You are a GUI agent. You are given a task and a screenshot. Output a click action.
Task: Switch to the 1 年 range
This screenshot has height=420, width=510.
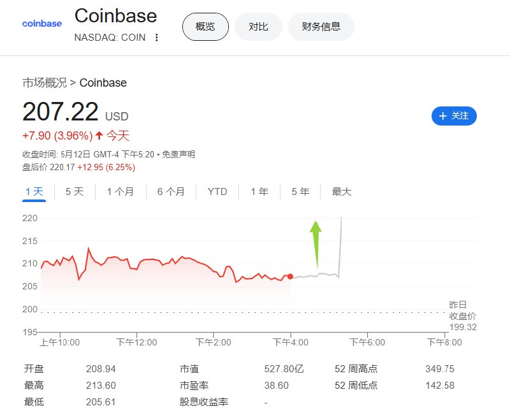point(259,192)
